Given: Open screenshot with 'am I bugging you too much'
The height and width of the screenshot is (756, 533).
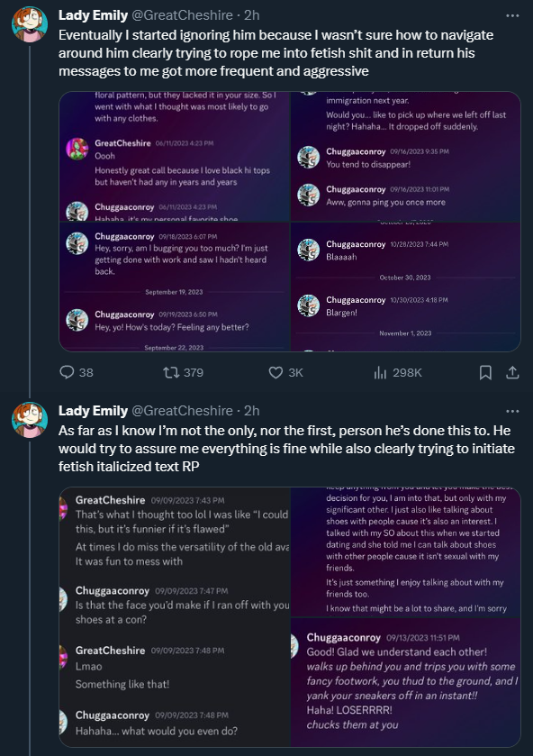Looking at the screenshot, I should [x=175, y=287].
